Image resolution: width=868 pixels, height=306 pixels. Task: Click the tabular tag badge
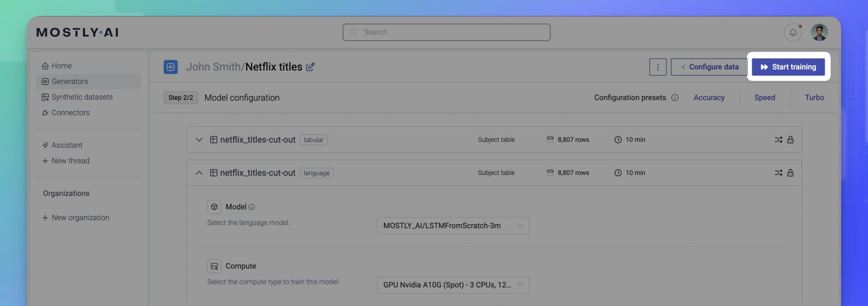click(313, 140)
